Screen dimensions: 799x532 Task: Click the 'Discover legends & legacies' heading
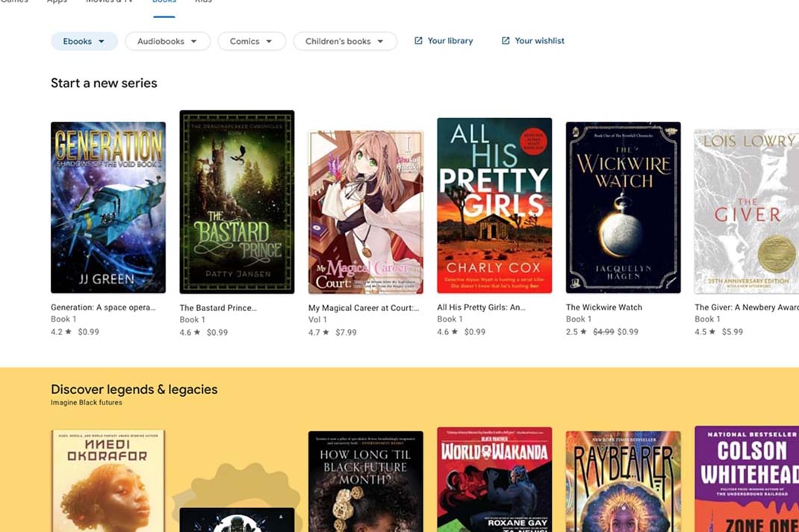[134, 389]
